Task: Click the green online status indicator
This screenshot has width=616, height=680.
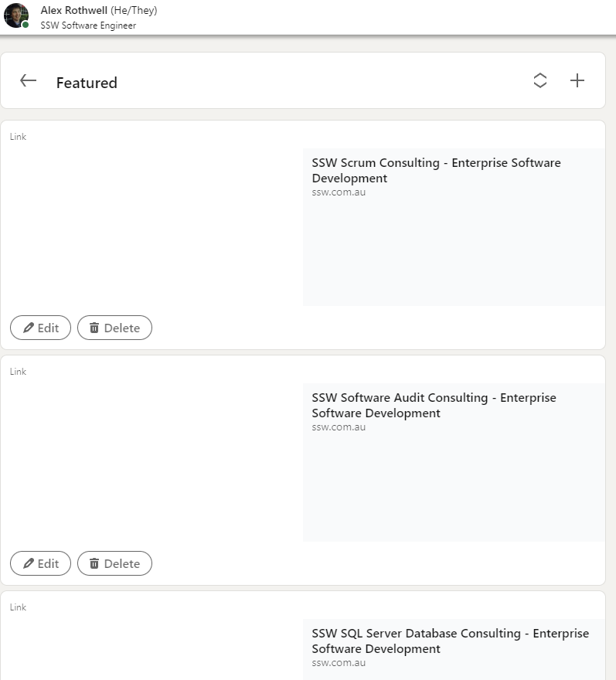Action: (x=26, y=26)
